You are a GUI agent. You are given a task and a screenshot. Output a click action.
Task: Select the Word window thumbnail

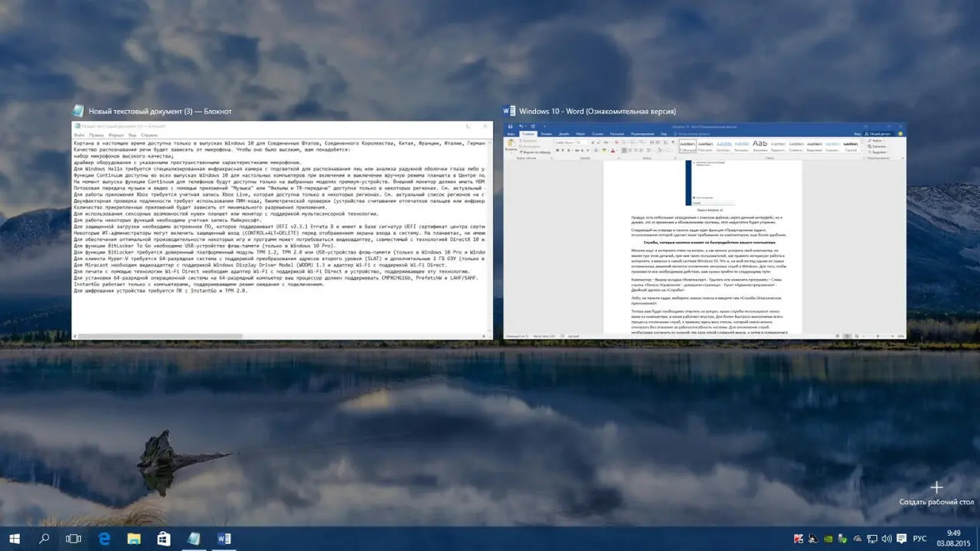(x=704, y=230)
